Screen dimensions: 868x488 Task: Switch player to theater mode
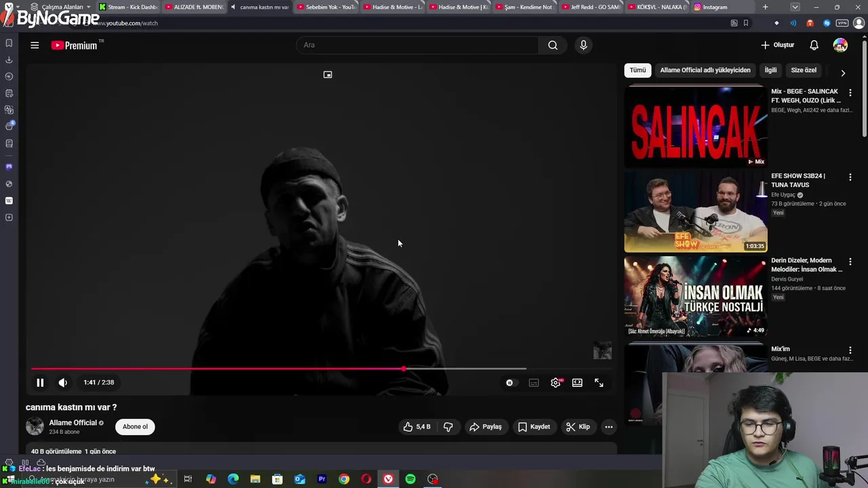point(577,383)
